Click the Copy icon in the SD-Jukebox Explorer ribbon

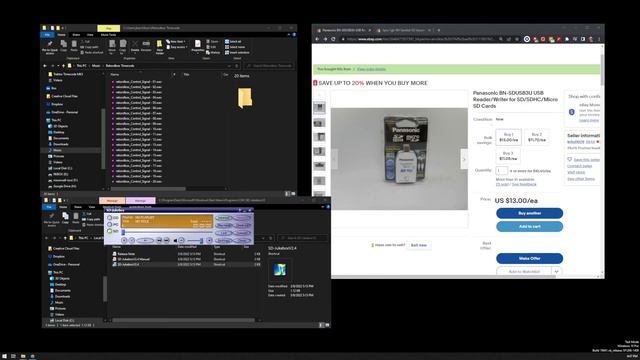(65, 218)
